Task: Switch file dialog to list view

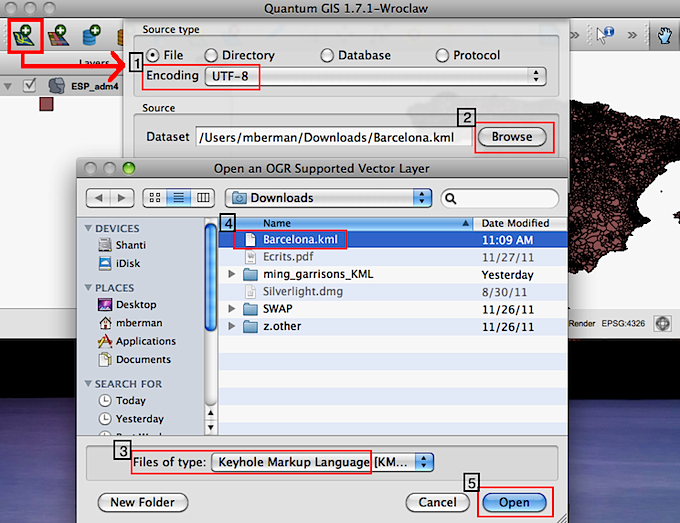Action: point(179,198)
